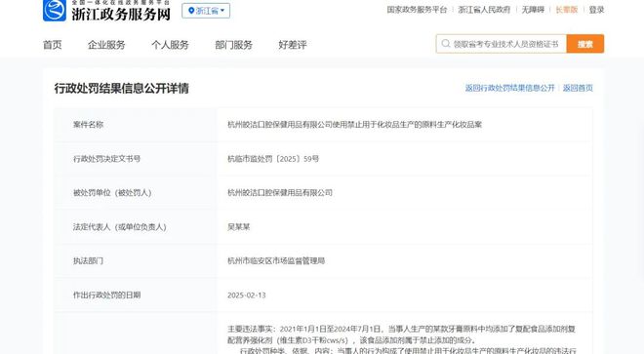Open the 企业服务 navigation tab
Screen dimensions: 644x354
pyautogui.click(x=106, y=45)
